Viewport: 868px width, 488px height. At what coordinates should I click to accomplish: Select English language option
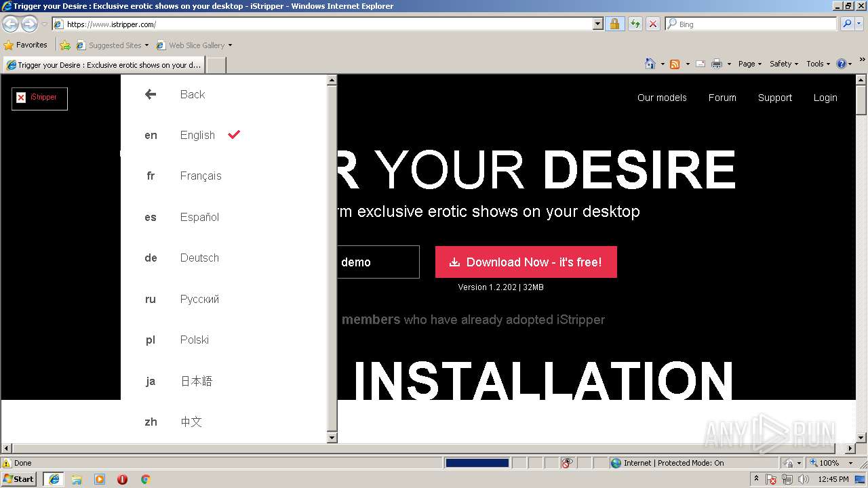[x=197, y=135]
